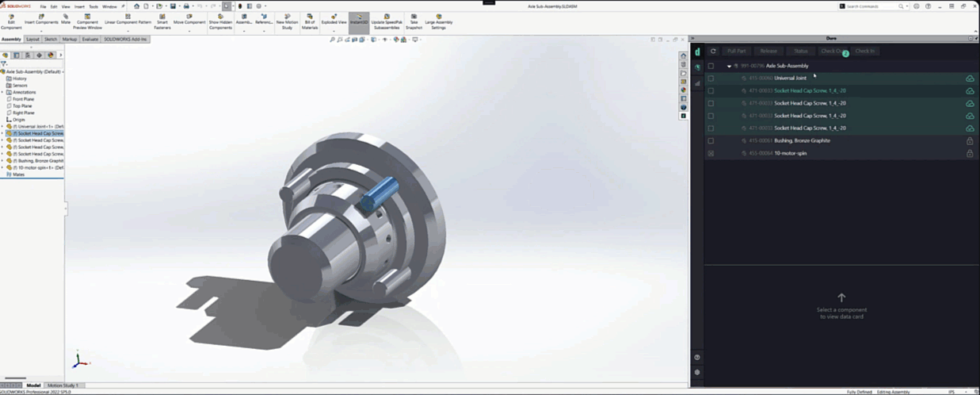Click the Release button in Duro
The image size is (980, 395).
tap(768, 51)
